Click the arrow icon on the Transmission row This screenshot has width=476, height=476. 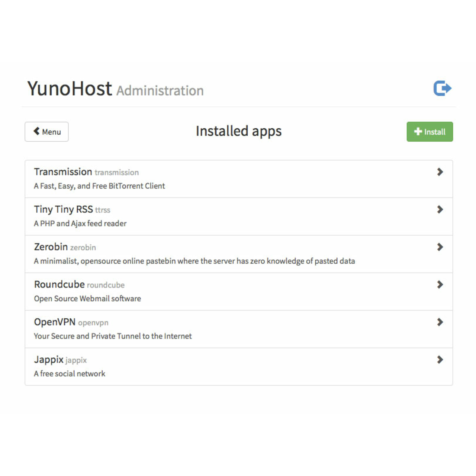click(440, 172)
